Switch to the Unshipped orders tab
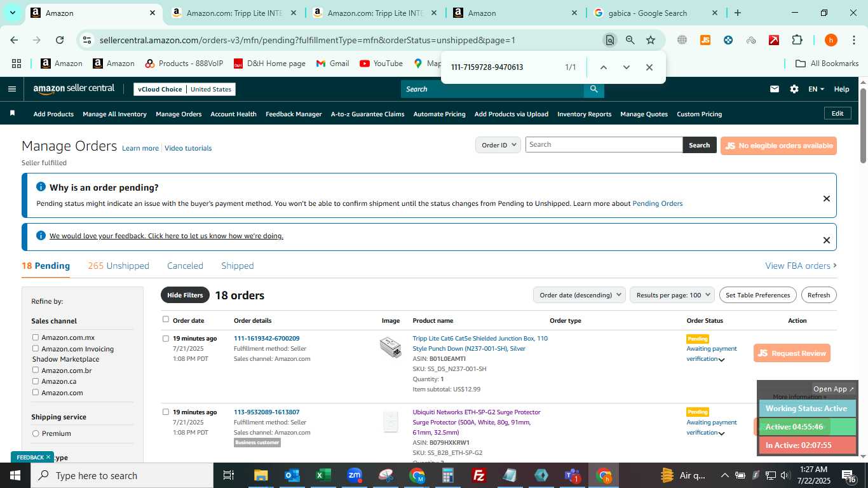The width and height of the screenshot is (868, 488). click(x=118, y=266)
